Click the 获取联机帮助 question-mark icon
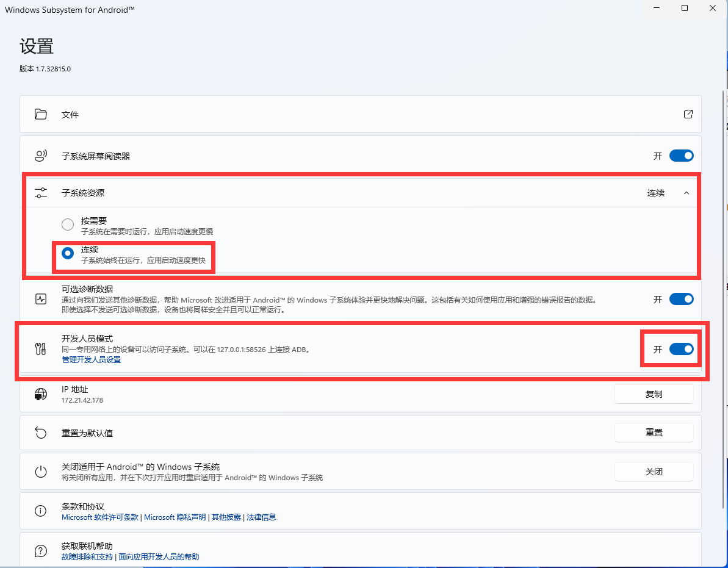This screenshot has width=728, height=568. pyautogui.click(x=41, y=551)
